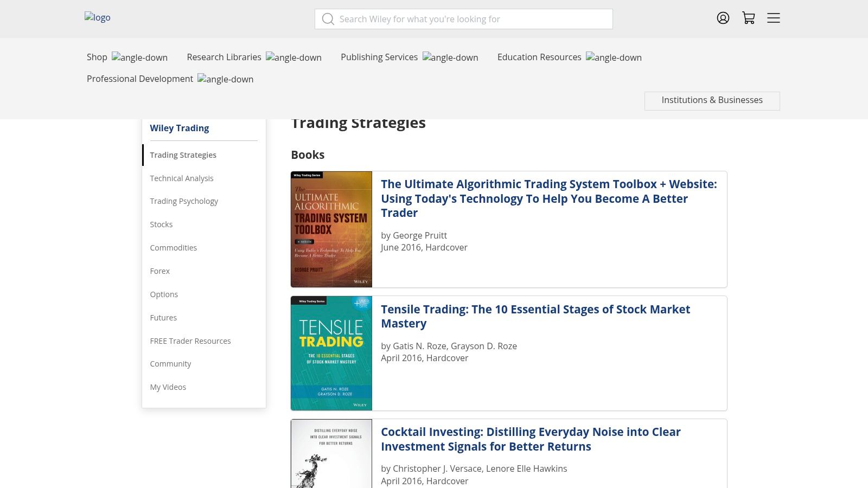The image size is (868, 488).
Task: Focus the Search Wiley input field
Action: [x=464, y=19]
